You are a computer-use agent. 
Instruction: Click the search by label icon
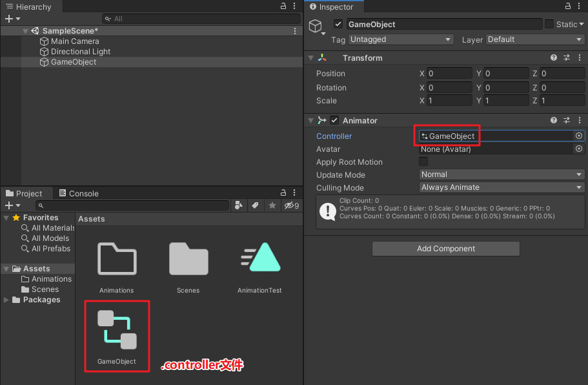click(x=256, y=205)
